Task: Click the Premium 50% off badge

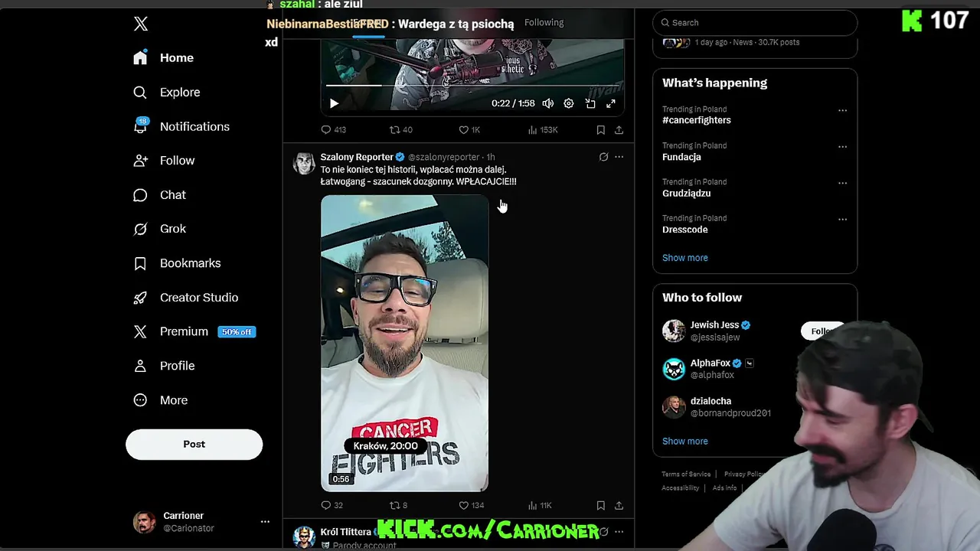Action: pyautogui.click(x=237, y=332)
